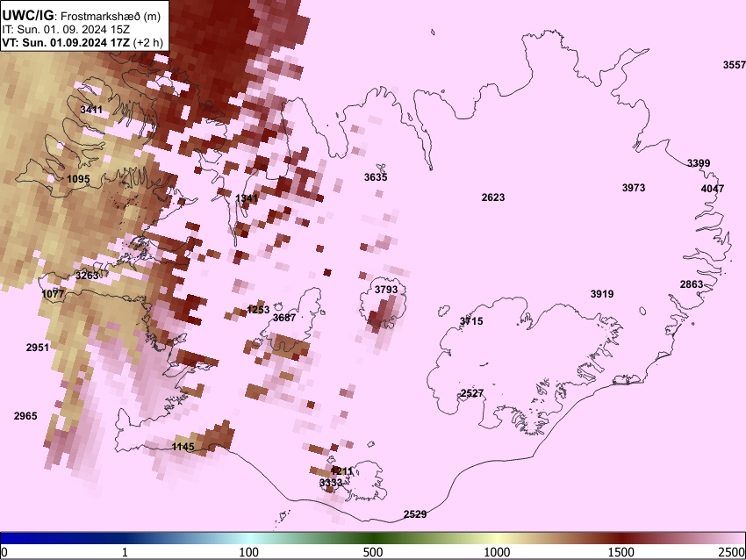Screen dimensions: 746x560
Task: Click the 1 label on color scale
Action: pyautogui.click(x=125, y=552)
